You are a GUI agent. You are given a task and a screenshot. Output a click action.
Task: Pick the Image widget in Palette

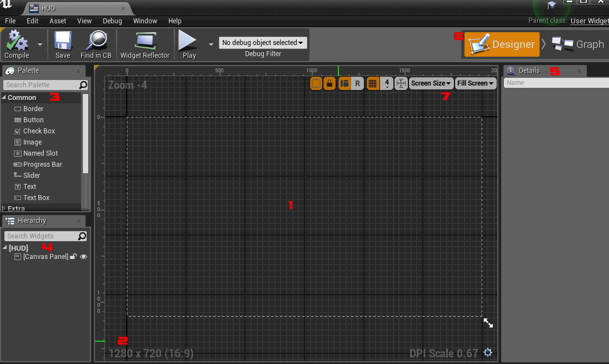point(32,142)
